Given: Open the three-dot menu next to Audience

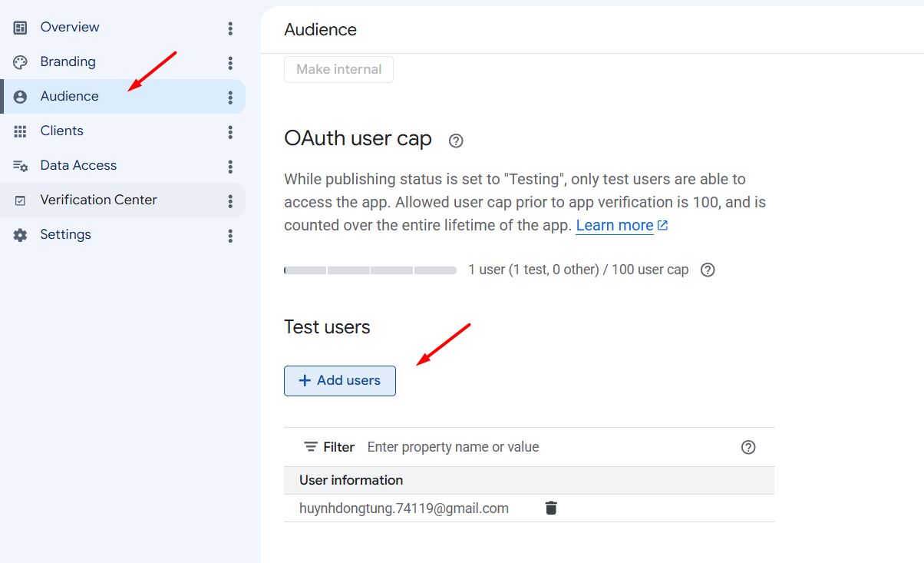Looking at the screenshot, I should click(x=230, y=98).
